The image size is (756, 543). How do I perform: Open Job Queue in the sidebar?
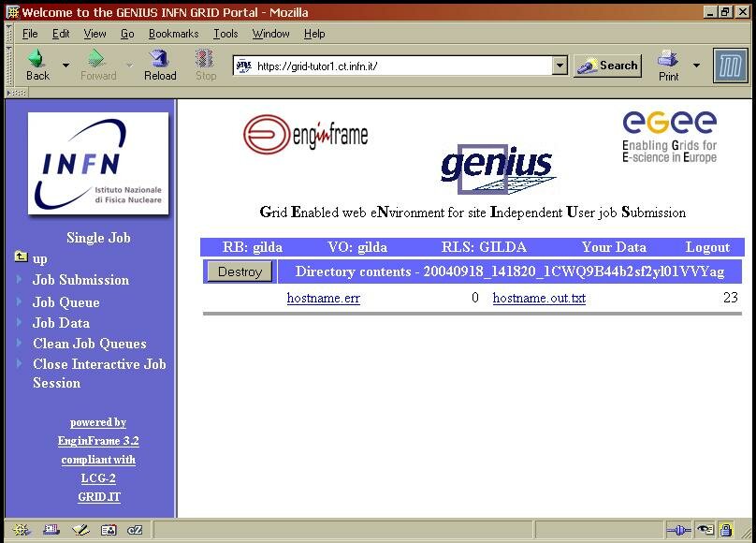(66, 302)
